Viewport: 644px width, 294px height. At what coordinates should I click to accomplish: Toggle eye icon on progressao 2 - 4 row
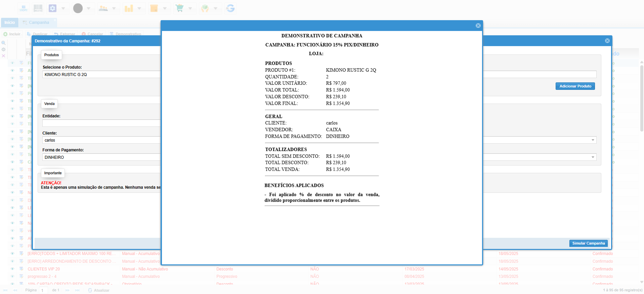coord(12,277)
